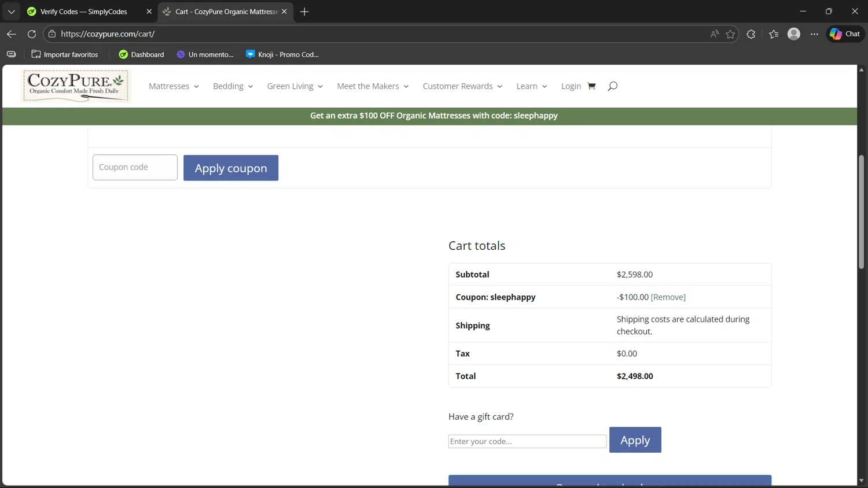868x488 pixels.
Task: Open browser extensions puzzle icon
Action: pos(751,34)
